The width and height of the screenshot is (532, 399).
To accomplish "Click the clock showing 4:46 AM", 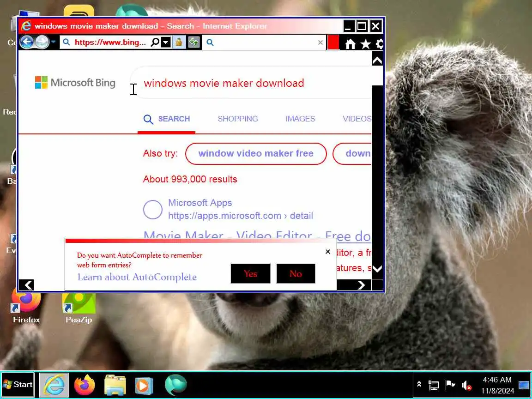I will pos(497,385).
